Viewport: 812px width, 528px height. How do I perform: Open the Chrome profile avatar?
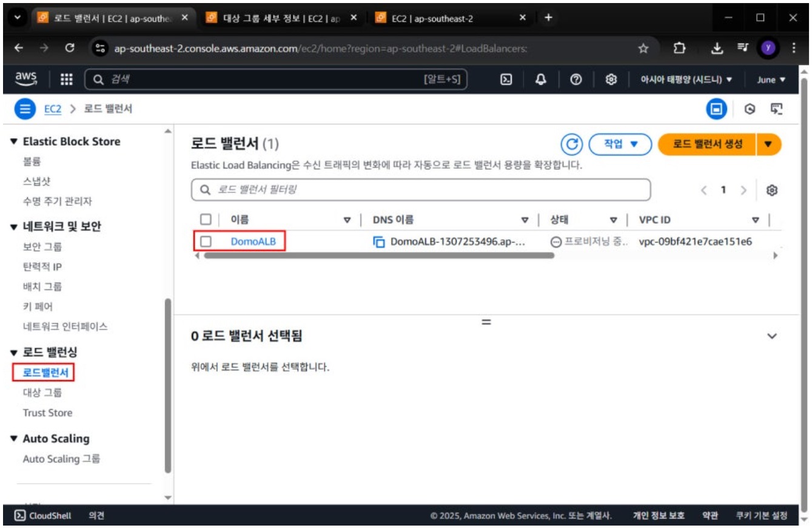(x=769, y=49)
